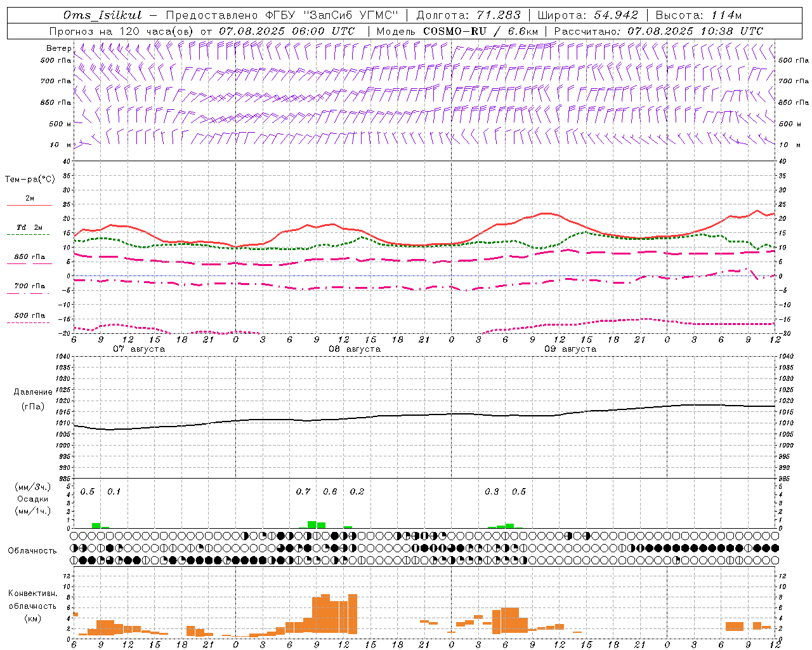Click the "07 августа" date label

coord(139,349)
